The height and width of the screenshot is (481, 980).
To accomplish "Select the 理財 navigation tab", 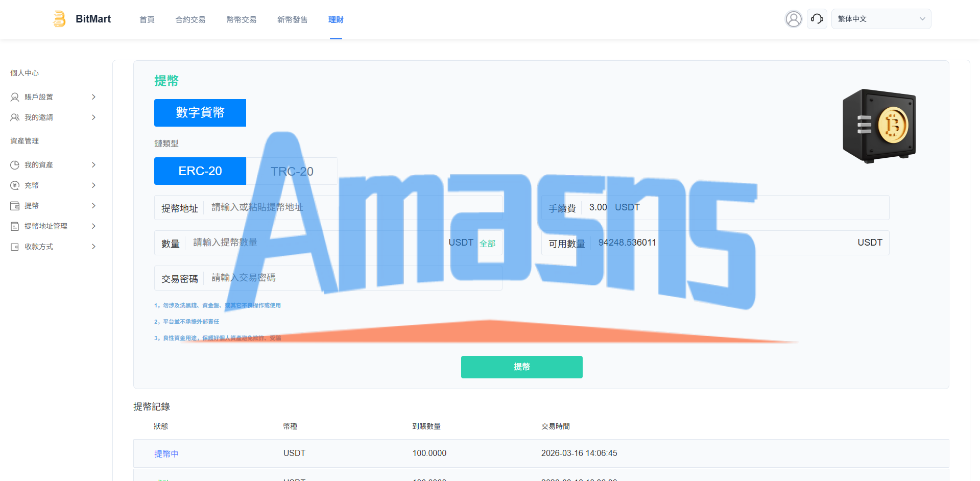I will pyautogui.click(x=336, y=19).
